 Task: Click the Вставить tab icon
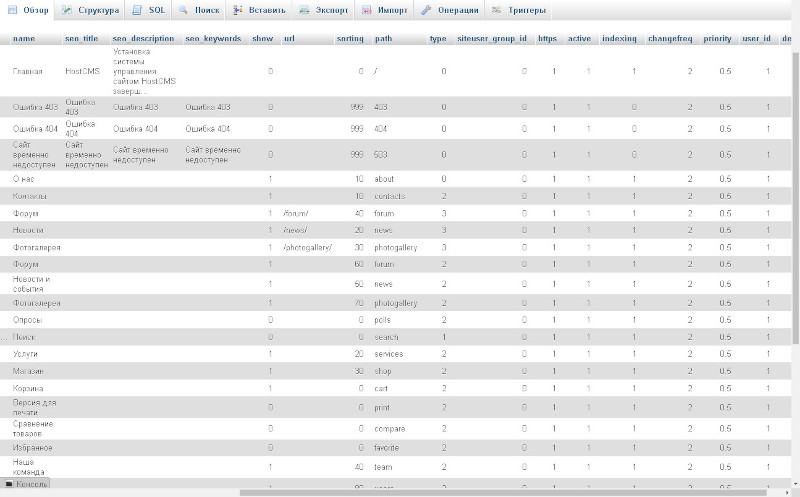pos(237,10)
